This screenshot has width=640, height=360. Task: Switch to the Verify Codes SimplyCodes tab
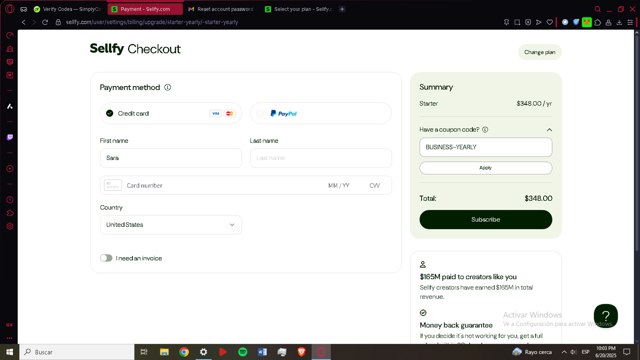tap(67, 9)
